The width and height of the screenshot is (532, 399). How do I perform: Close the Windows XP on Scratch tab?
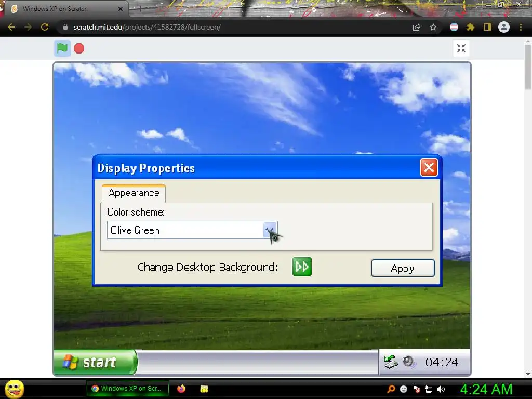[x=121, y=9]
